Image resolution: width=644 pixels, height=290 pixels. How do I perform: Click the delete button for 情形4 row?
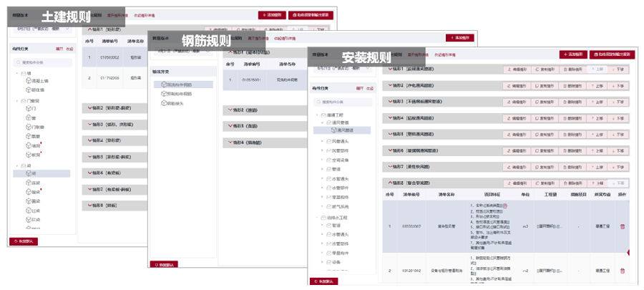click(574, 117)
